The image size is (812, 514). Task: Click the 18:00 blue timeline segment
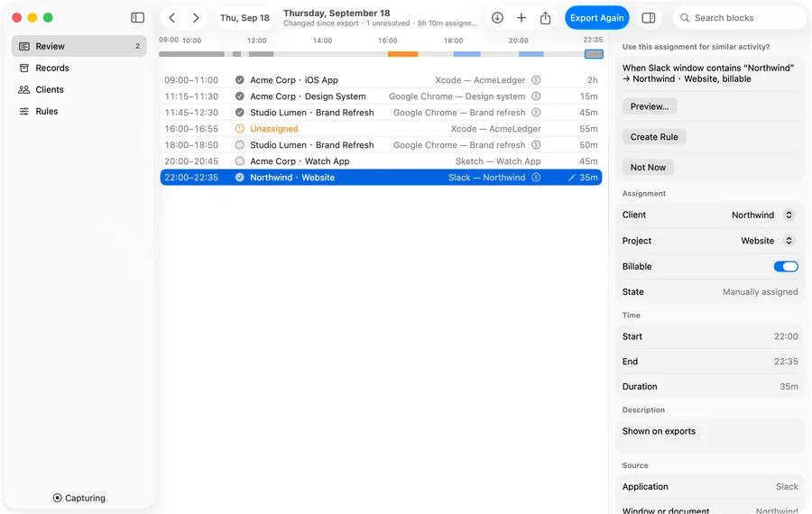tap(466, 54)
